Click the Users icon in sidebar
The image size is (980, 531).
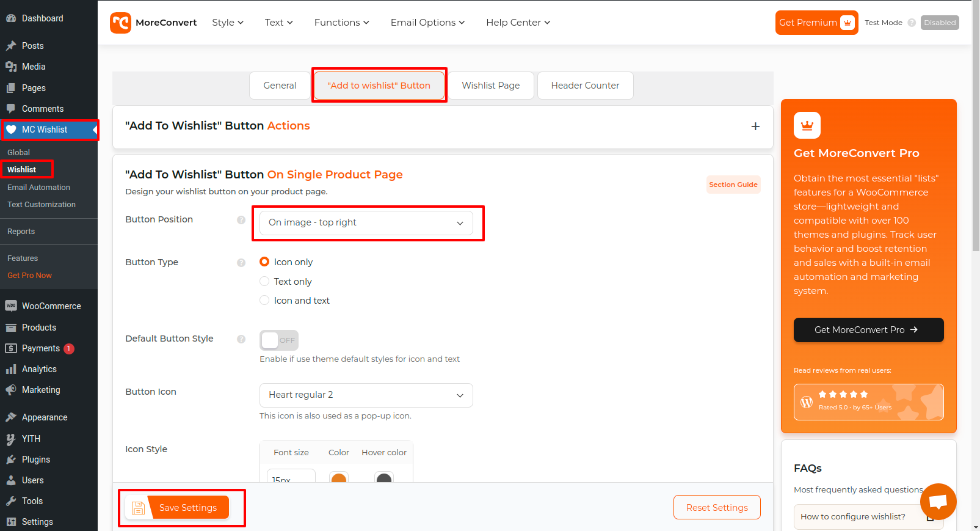point(11,480)
